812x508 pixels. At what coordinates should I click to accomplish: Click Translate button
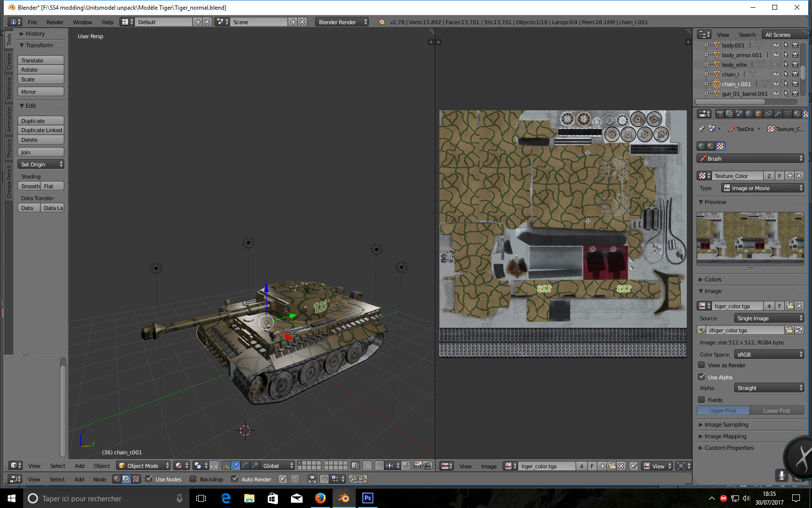[x=41, y=60]
